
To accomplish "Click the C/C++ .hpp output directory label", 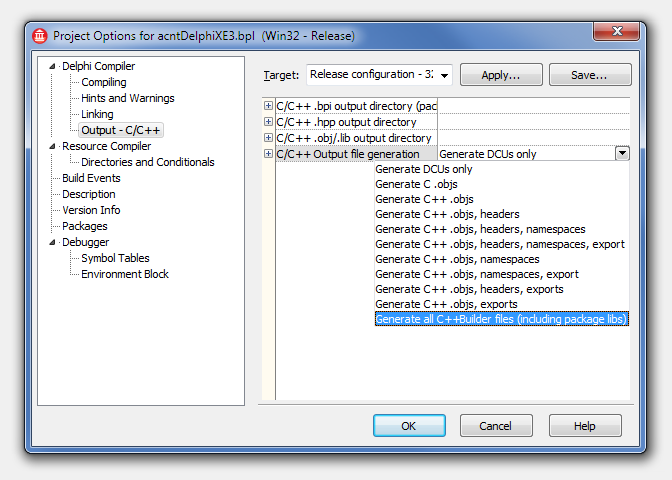I will [x=347, y=122].
